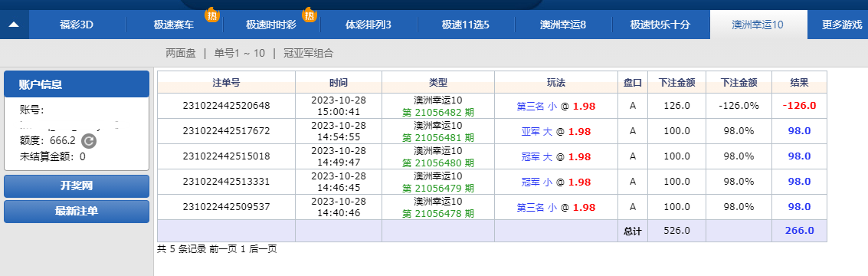Click period 第 21056481 期
This screenshot has width=868, height=276.
[x=438, y=137]
